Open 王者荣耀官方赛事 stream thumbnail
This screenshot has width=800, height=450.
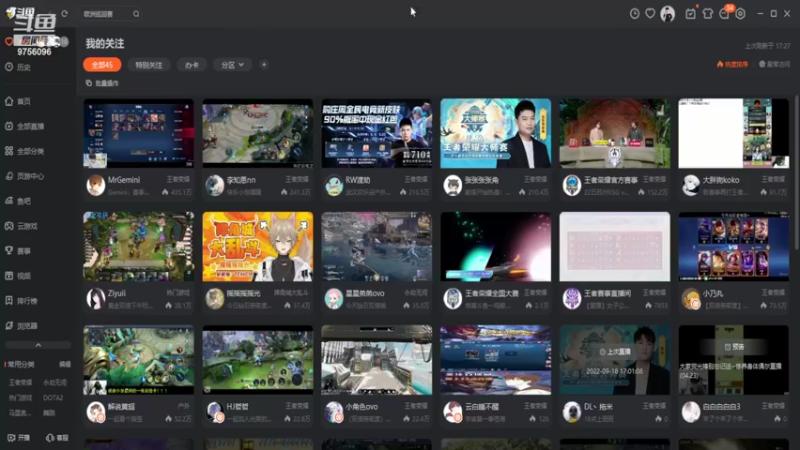[615, 133]
